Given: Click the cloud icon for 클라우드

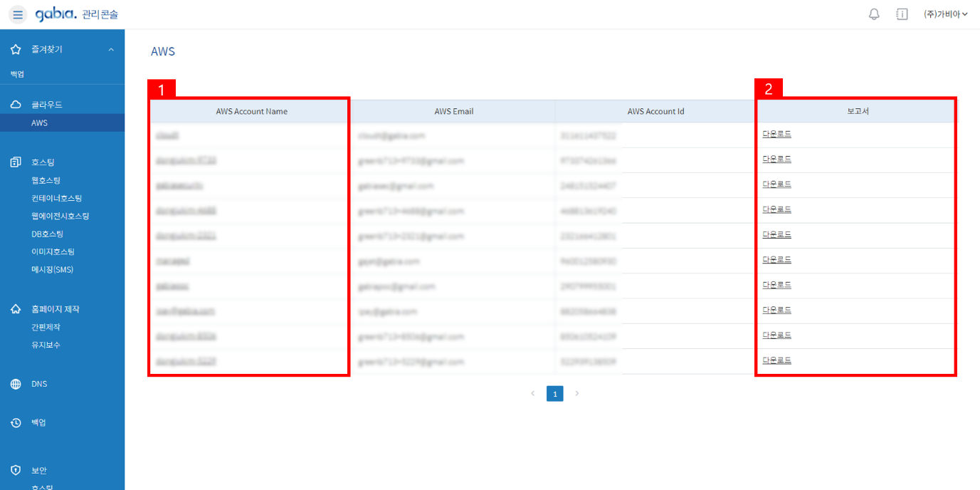Looking at the screenshot, I should click(x=16, y=105).
